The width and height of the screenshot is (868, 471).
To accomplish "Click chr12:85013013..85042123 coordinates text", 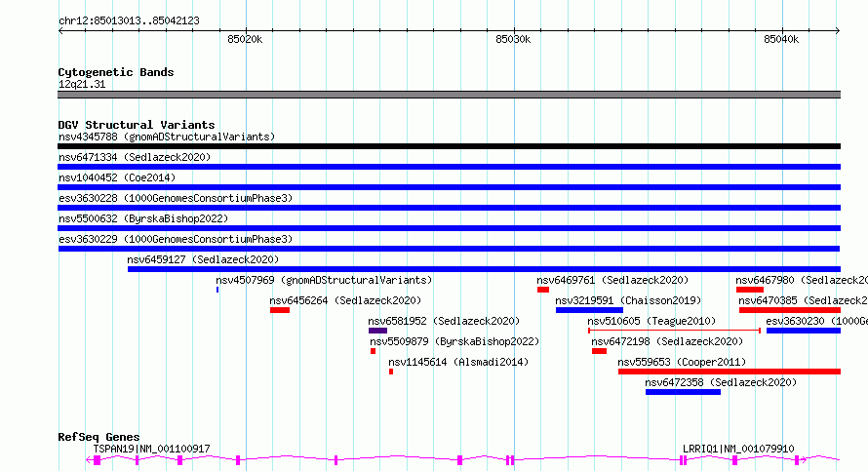I will pos(129,20).
